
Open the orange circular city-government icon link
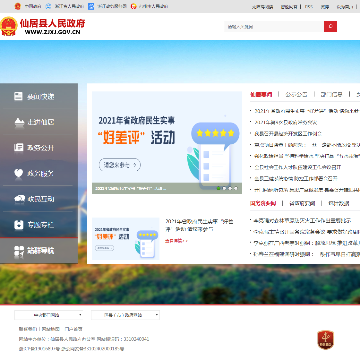pos(134,6)
